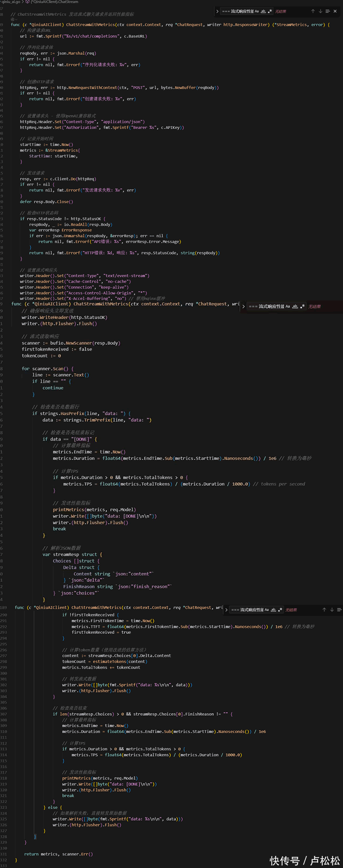Screen dimensions: 343x868
Task: Toggle Match Case (Aa) in bottom find bar
Action: (x=267, y=610)
